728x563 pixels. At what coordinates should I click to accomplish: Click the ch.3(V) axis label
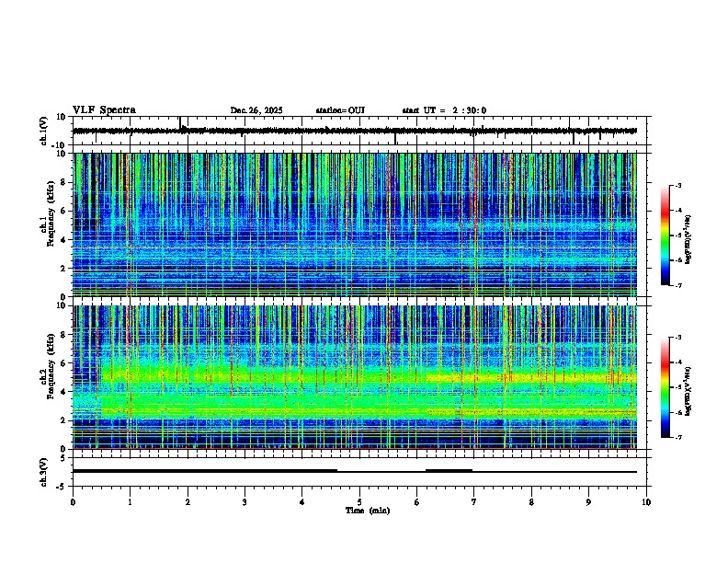click(44, 472)
